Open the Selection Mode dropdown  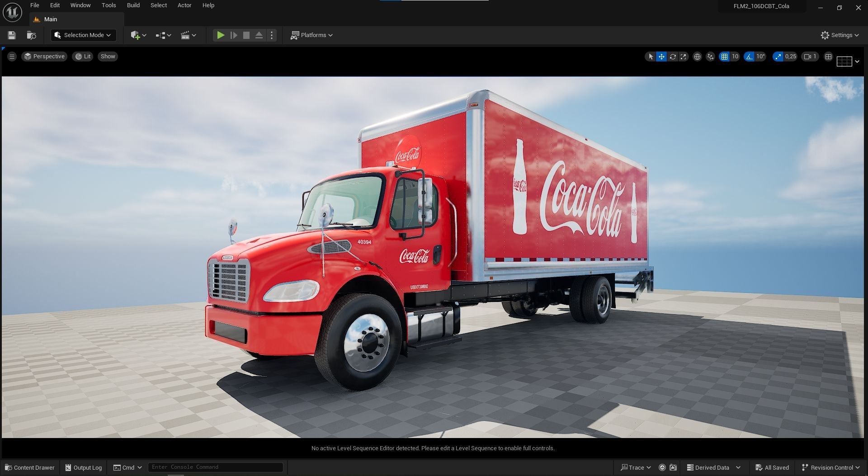point(83,35)
